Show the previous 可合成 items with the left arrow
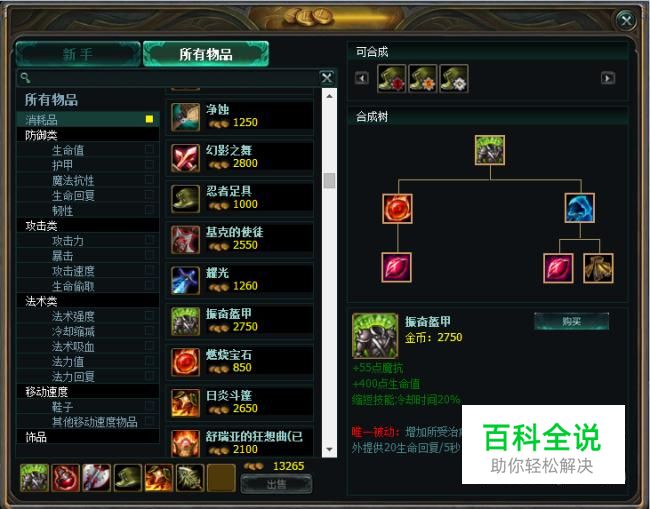The width and height of the screenshot is (650, 509). 361,78
